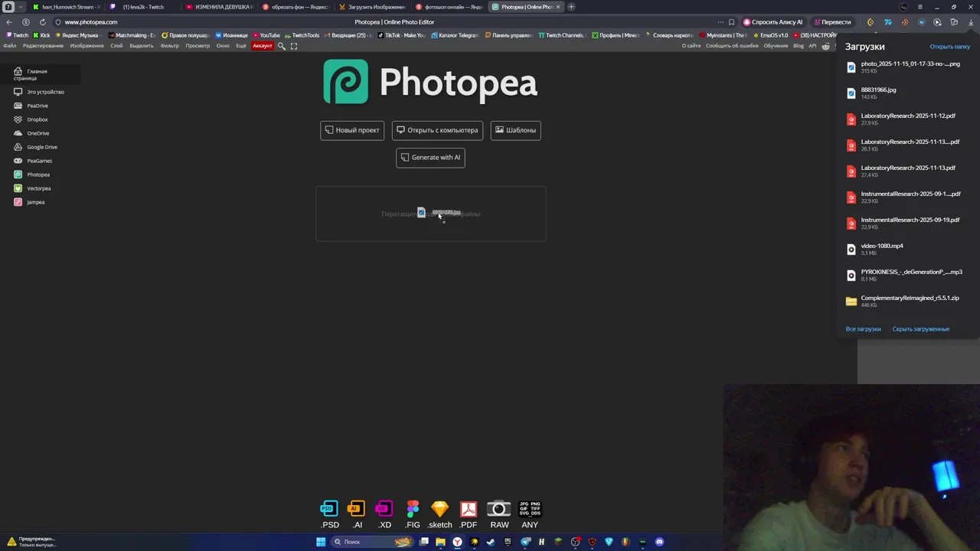980x551 pixels.
Task: Click Открыть с компьютера button
Action: click(437, 130)
